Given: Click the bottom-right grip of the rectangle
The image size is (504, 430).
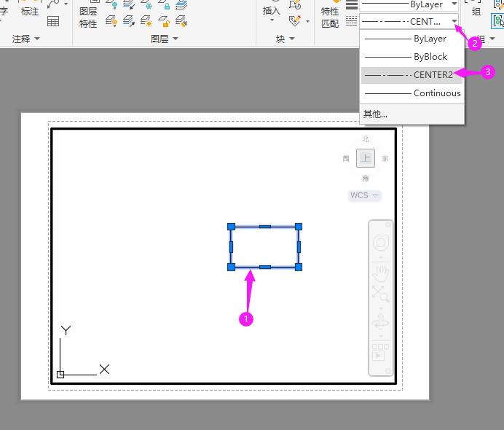Looking at the screenshot, I should point(299,267).
